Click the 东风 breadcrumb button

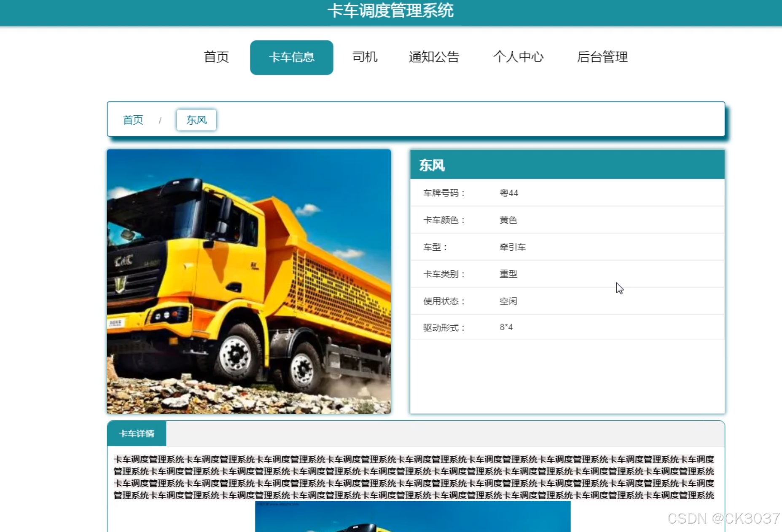196,120
